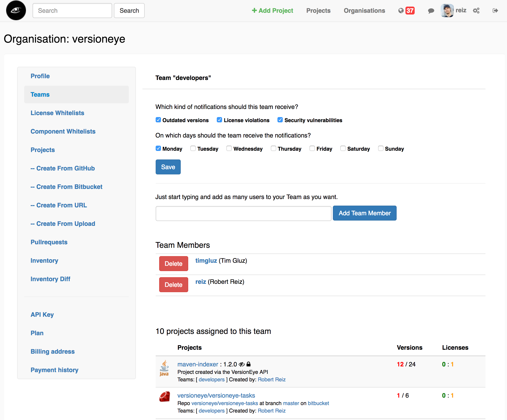Click the padlock icon on maven-indexer row
This screenshot has height=420, width=507.
pos(248,364)
